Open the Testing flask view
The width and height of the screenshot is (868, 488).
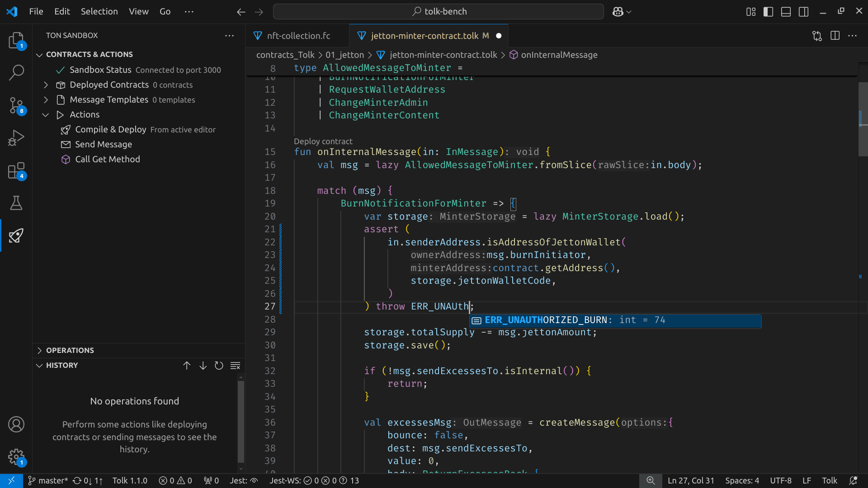point(16,203)
